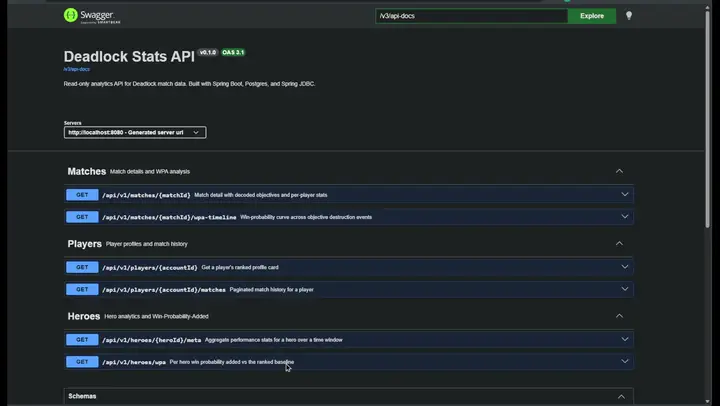
Task: Click GET badge for wpa-timeline endpoint
Action: [82, 217]
